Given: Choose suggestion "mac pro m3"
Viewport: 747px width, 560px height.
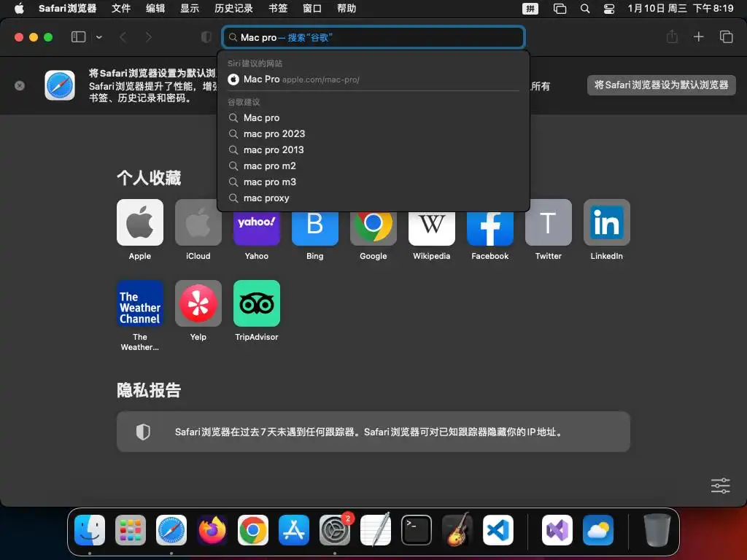Looking at the screenshot, I should tap(373, 182).
